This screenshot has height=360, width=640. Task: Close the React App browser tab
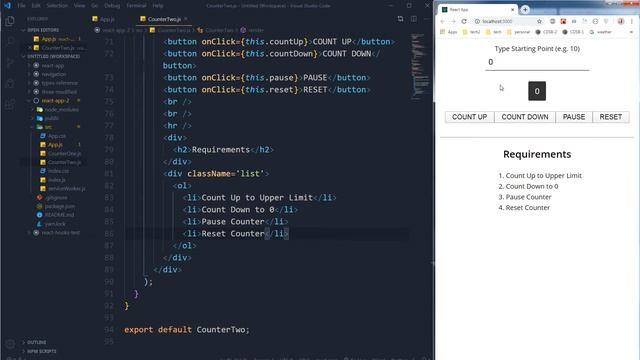[513, 9]
